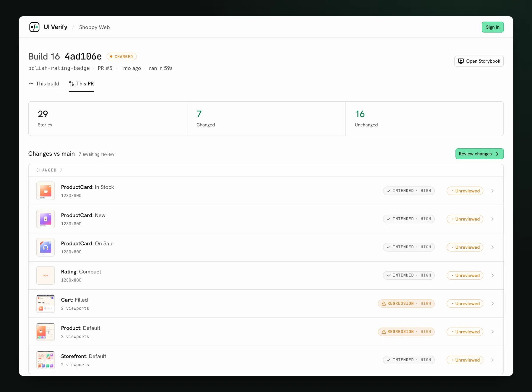This screenshot has height=392, width=532.
Task: Click Unreviewed status on Cart Filled
Action: (465, 304)
